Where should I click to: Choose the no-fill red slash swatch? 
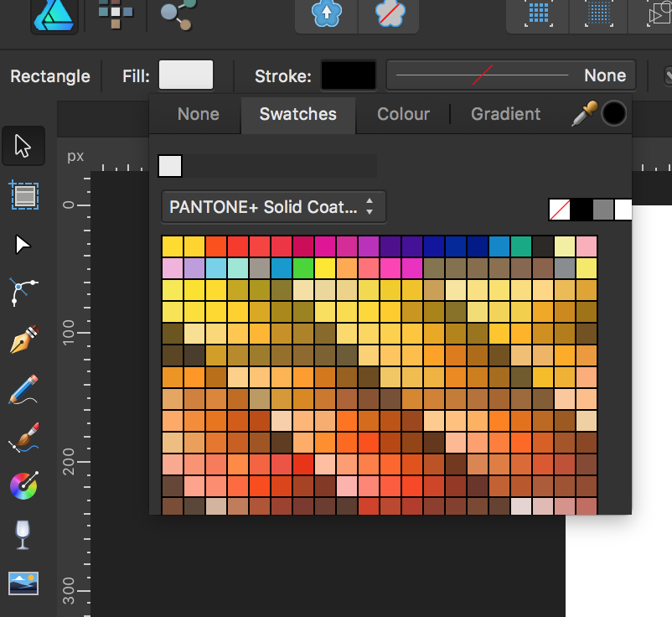(560, 210)
